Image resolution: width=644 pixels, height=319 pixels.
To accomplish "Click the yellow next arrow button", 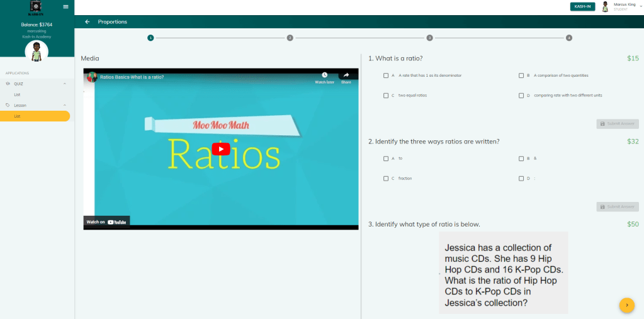I will [x=626, y=305].
